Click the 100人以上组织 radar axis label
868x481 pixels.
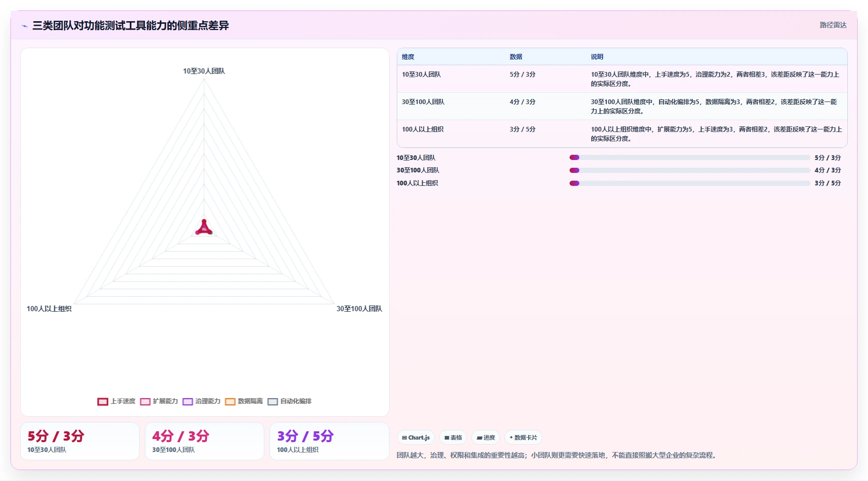49,309
